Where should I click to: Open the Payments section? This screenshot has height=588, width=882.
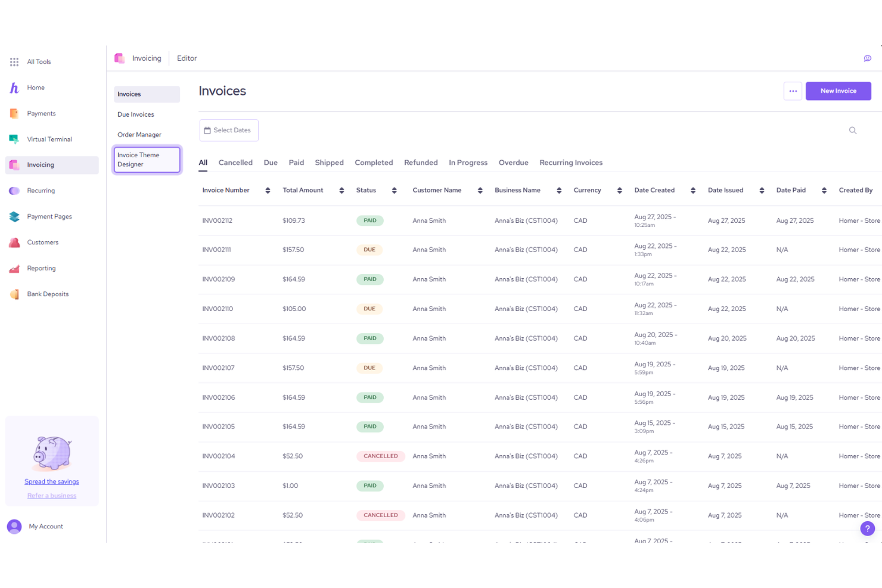[14, 113]
